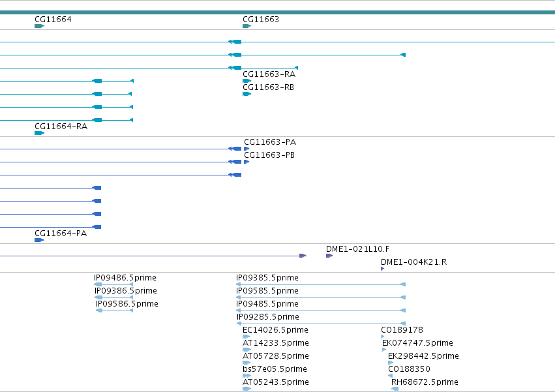
Task: Select the CG11664-PA protein glyph
Action: point(39,240)
